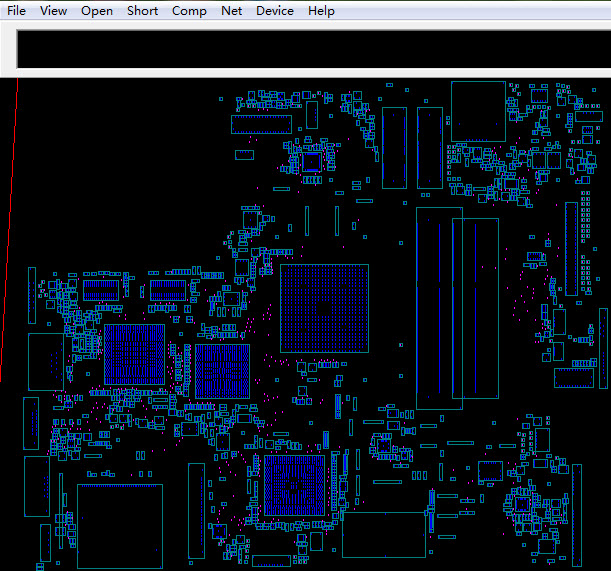Select the large central BGA chip
The height and width of the screenshot is (571, 611).
(324, 308)
